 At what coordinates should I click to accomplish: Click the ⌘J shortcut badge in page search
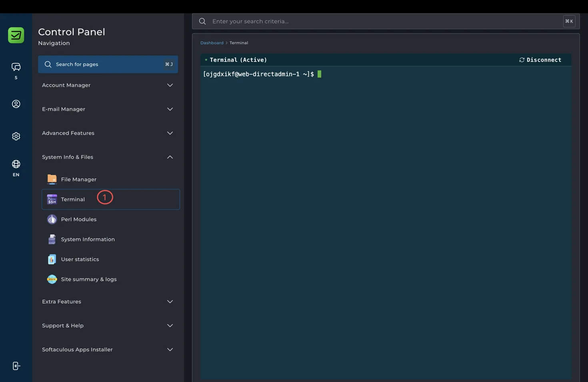tap(169, 64)
